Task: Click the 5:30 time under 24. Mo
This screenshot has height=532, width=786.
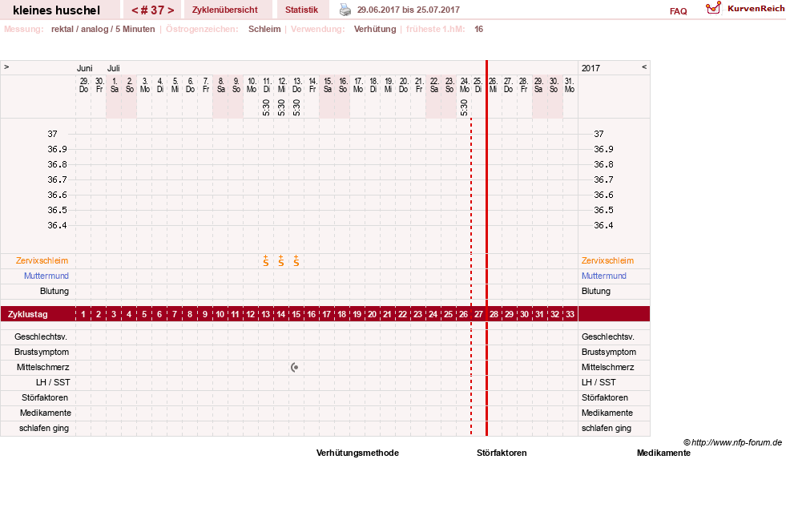Action: (464, 107)
